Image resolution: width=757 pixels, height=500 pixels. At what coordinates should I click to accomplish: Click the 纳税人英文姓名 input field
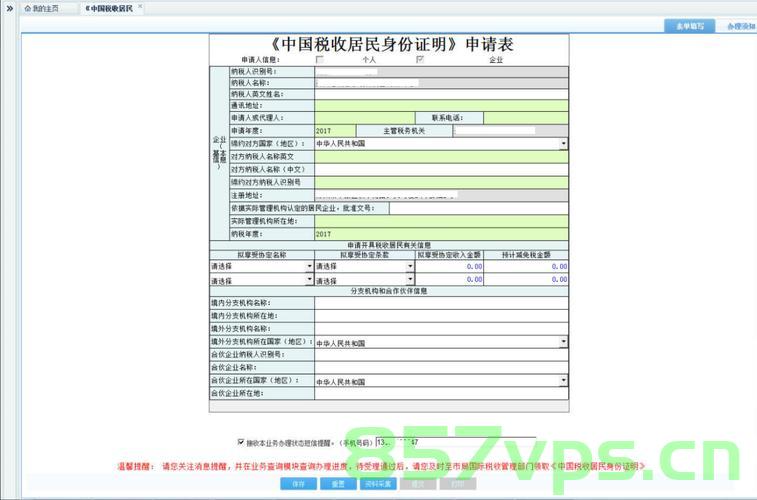click(x=441, y=95)
